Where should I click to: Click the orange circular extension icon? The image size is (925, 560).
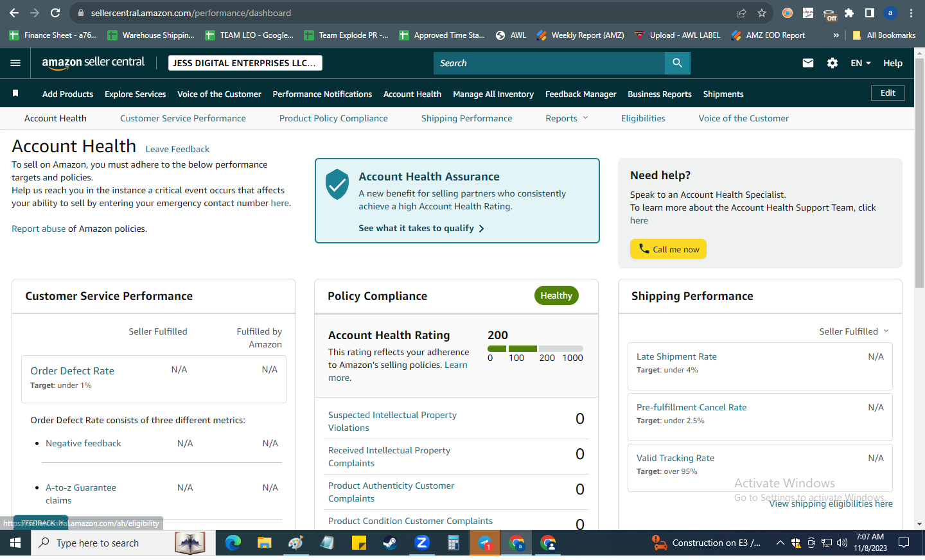(x=788, y=13)
